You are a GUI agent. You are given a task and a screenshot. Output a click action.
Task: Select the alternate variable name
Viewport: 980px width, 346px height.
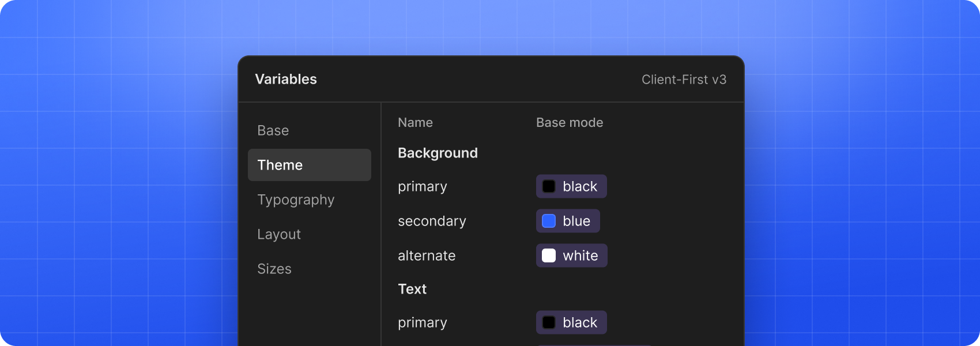[427, 255]
